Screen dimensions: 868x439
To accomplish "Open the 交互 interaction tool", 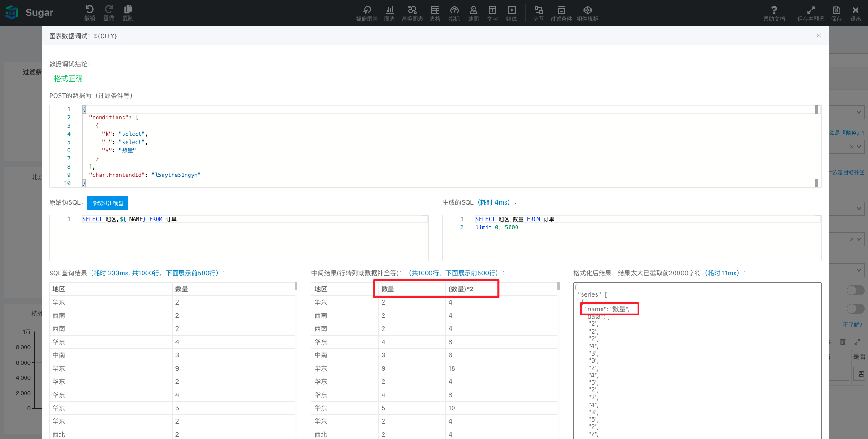I will click(x=538, y=13).
